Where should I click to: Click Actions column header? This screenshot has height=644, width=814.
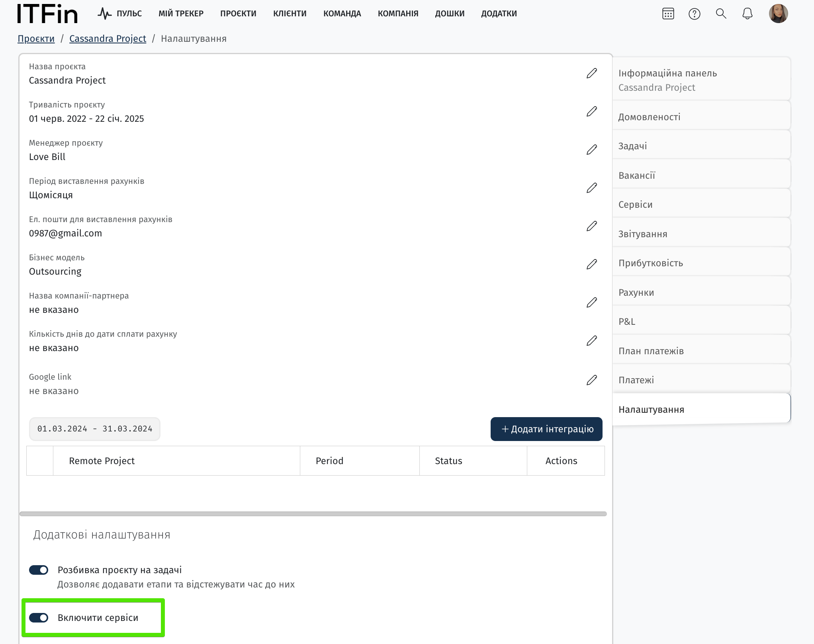point(566,461)
